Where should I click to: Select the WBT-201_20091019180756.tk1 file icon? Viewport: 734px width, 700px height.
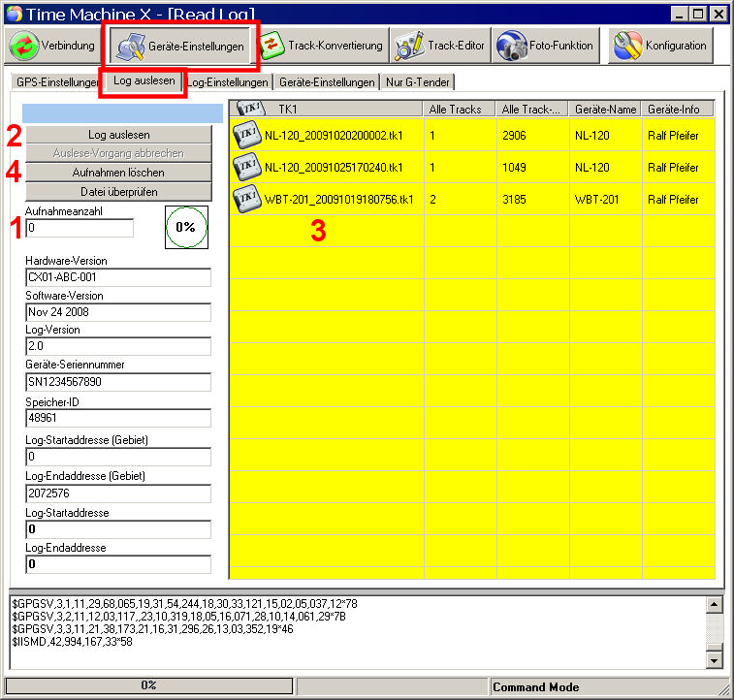[x=247, y=200]
